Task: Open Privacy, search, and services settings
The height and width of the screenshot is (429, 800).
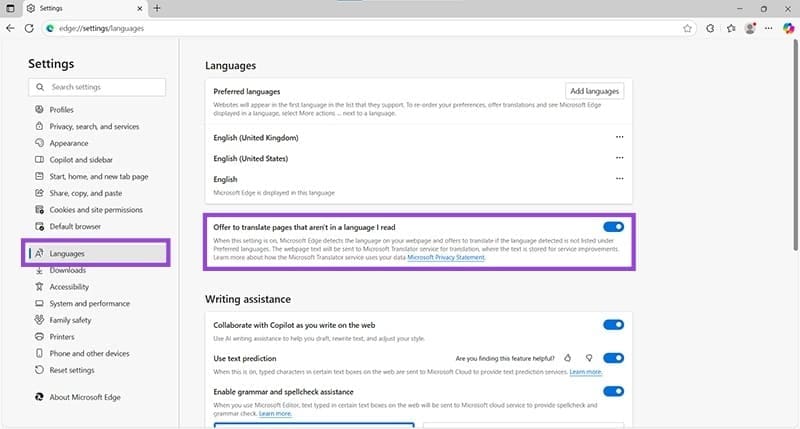Action: tap(94, 127)
